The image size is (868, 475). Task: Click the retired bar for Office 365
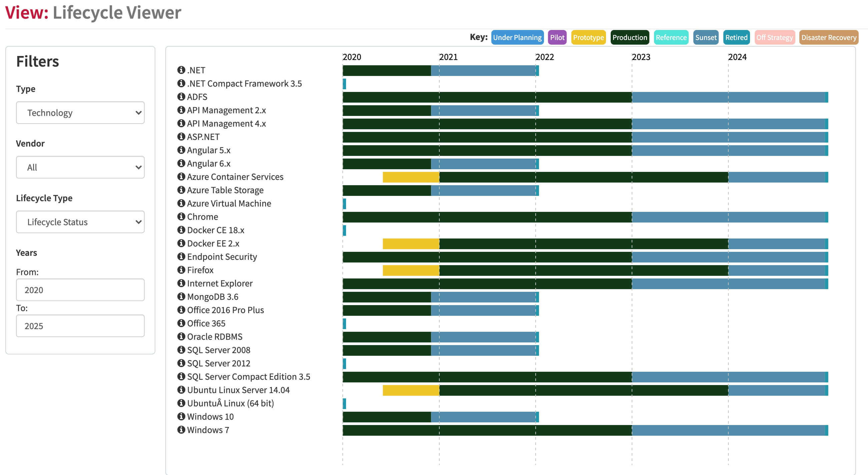pyautogui.click(x=344, y=324)
